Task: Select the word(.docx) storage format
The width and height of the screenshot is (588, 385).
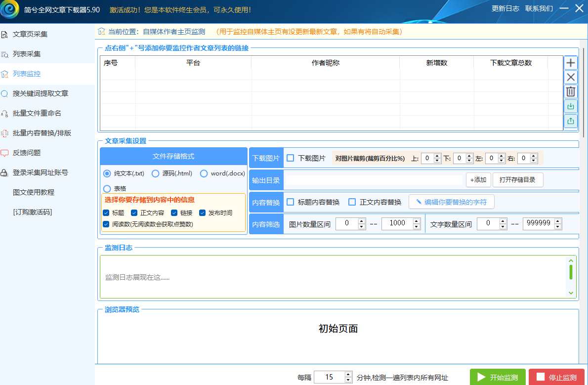Action: [x=204, y=173]
